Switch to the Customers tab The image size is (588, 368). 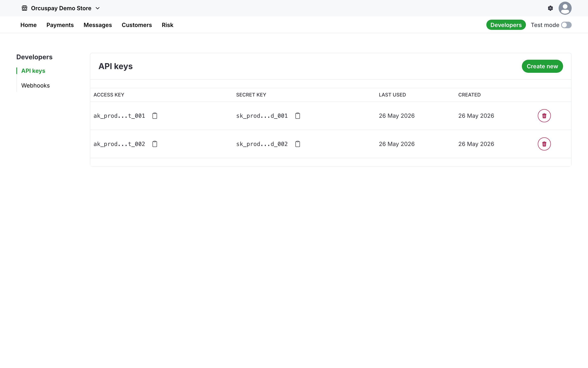[x=137, y=25]
